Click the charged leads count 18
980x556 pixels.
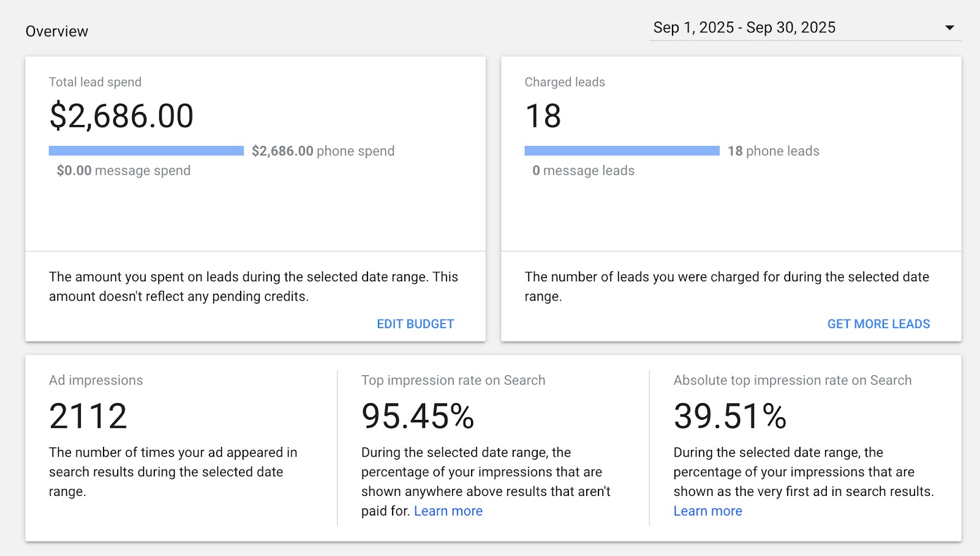[543, 116]
